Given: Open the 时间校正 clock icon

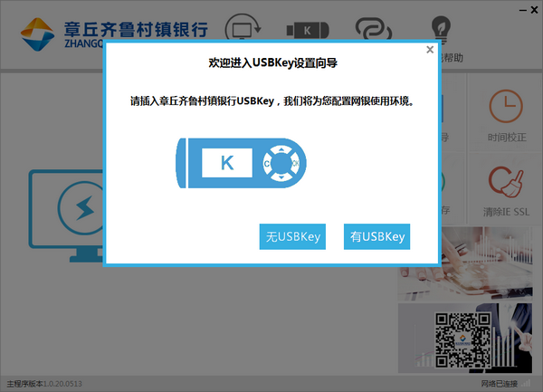Looking at the screenshot, I should pos(506,106).
